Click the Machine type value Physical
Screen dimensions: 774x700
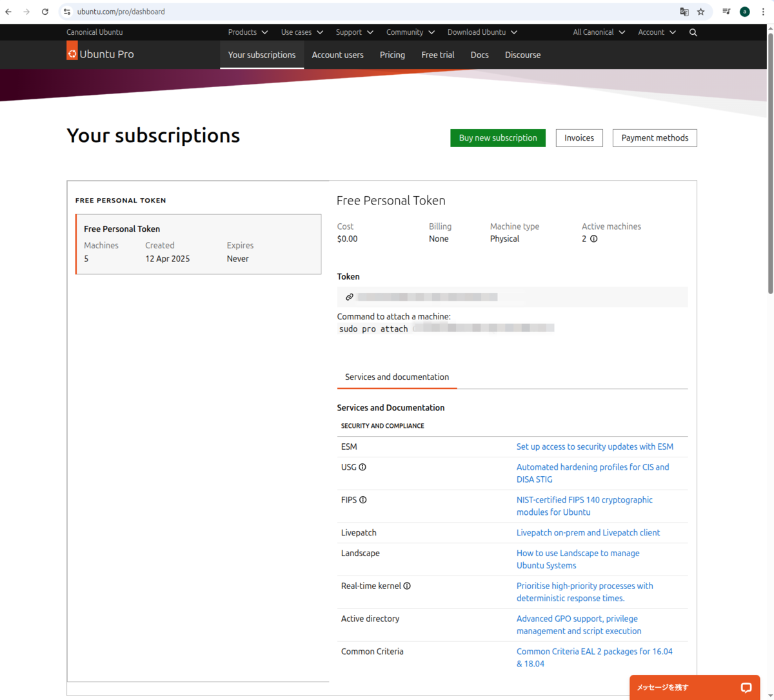(x=504, y=239)
